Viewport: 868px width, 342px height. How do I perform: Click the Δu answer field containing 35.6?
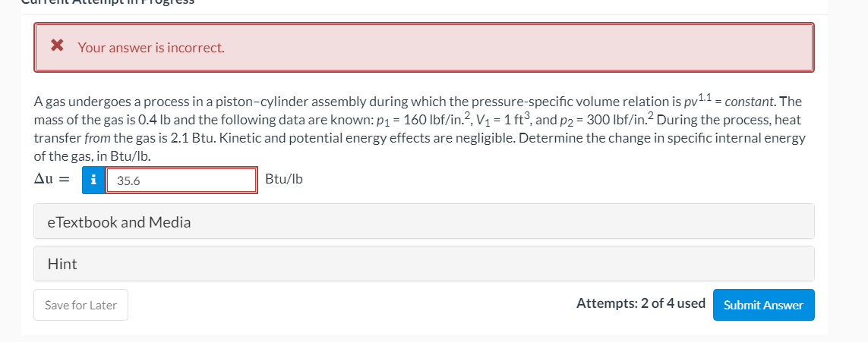coord(181,180)
